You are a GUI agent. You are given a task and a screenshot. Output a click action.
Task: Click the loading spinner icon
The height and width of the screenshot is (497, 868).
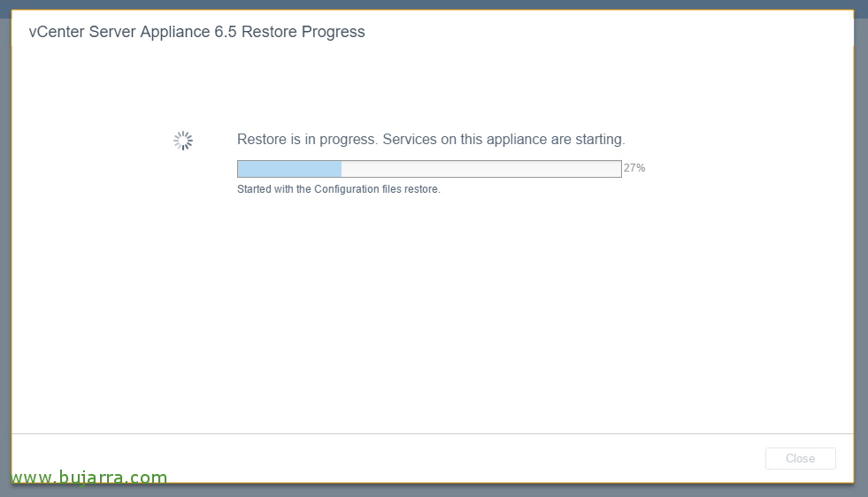click(183, 141)
